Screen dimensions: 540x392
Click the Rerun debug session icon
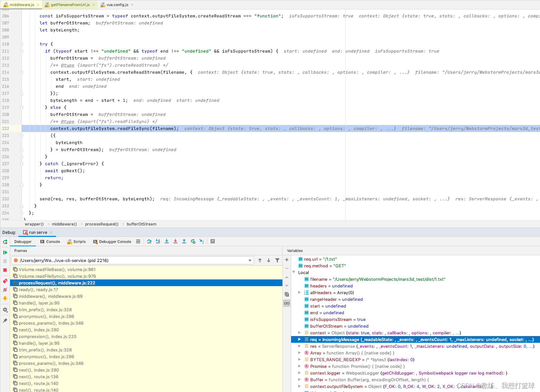pyautogui.click(x=5, y=242)
